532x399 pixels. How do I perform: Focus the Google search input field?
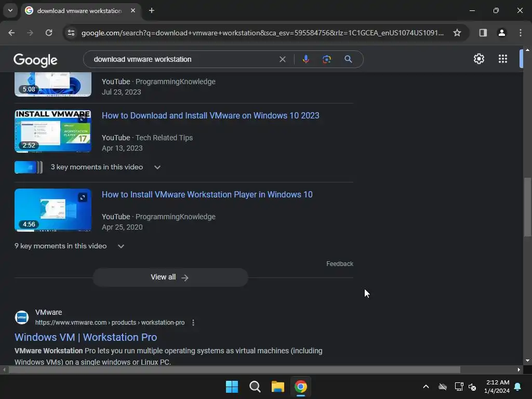[x=183, y=59]
